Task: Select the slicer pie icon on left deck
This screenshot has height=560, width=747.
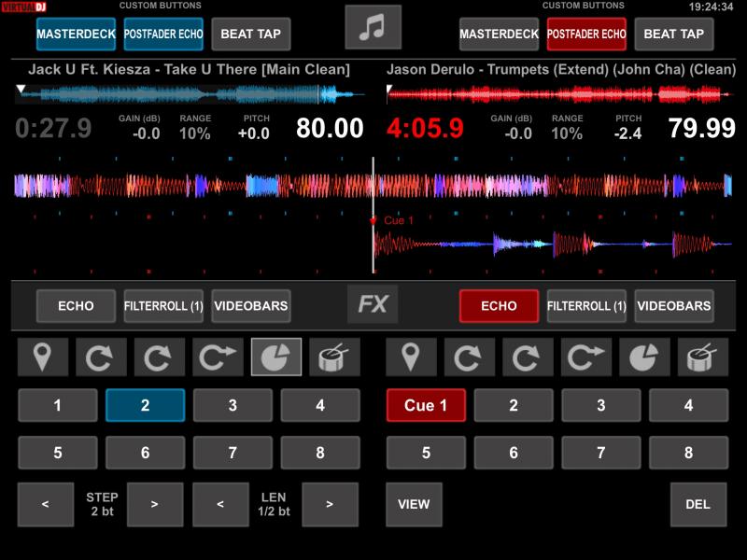Action: pyautogui.click(x=276, y=357)
